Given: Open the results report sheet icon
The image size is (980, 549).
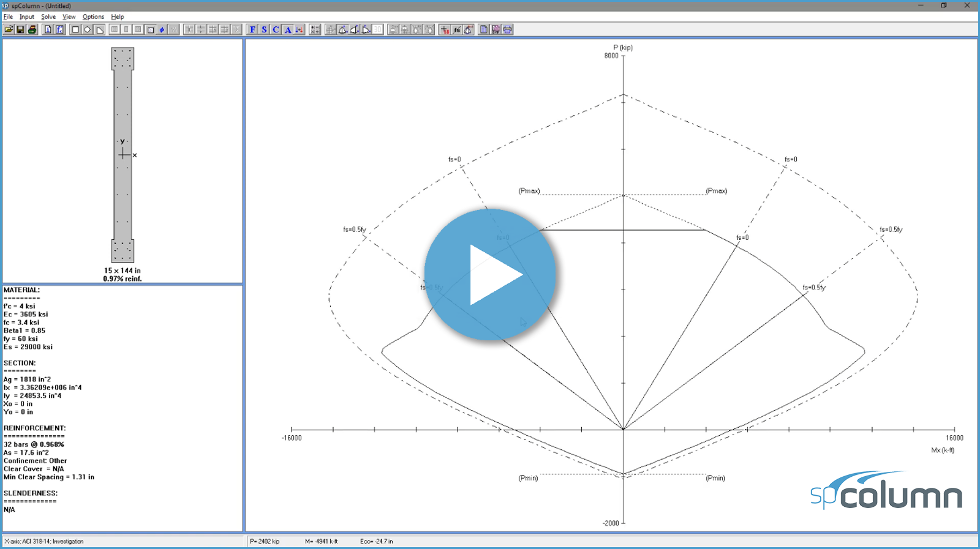Looking at the screenshot, I should 484,29.
